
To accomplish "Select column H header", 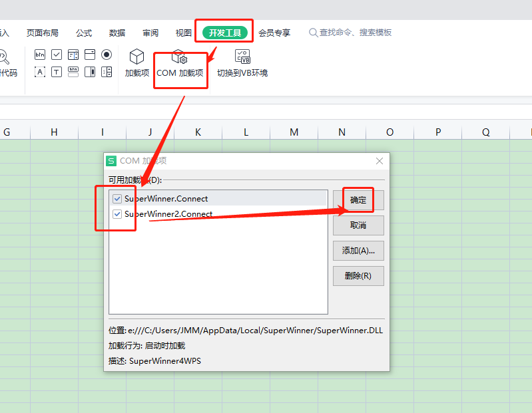I will [55, 132].
